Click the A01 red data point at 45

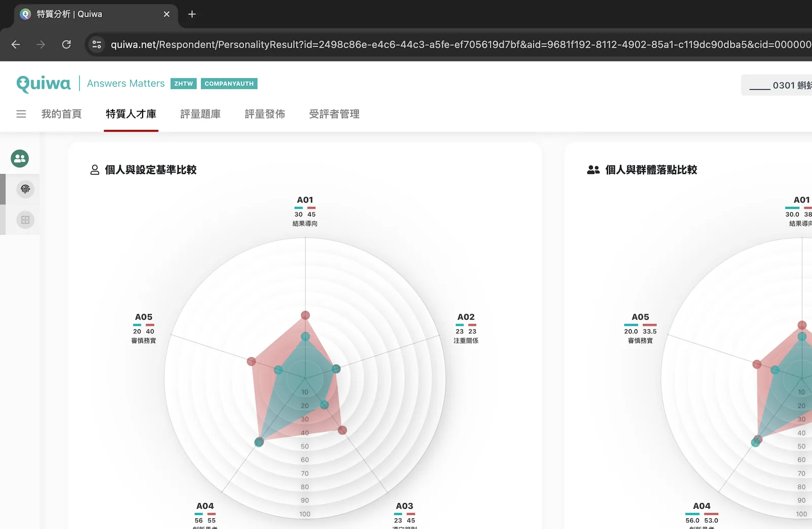coord(305,315)
